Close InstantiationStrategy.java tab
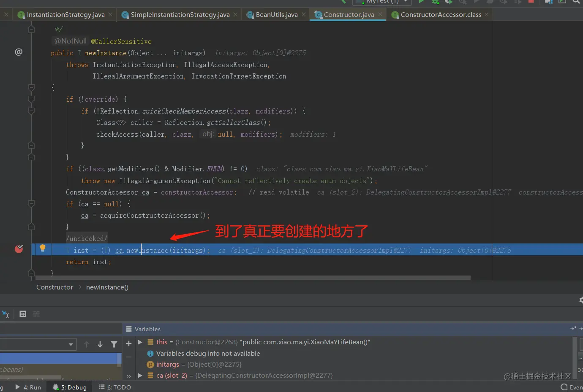 point(110,14)
